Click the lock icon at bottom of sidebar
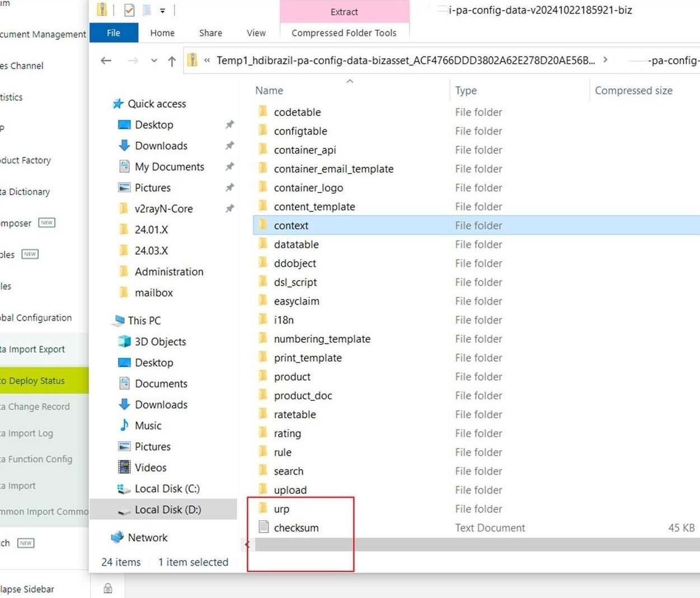The height and width of the screenshot is (598, 700). click(108, 588)
